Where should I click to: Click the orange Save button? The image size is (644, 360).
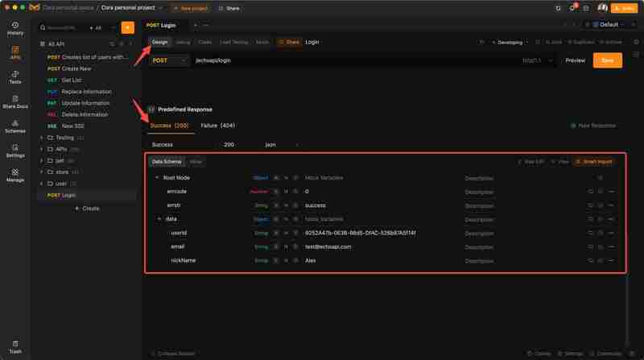[607, 60]
